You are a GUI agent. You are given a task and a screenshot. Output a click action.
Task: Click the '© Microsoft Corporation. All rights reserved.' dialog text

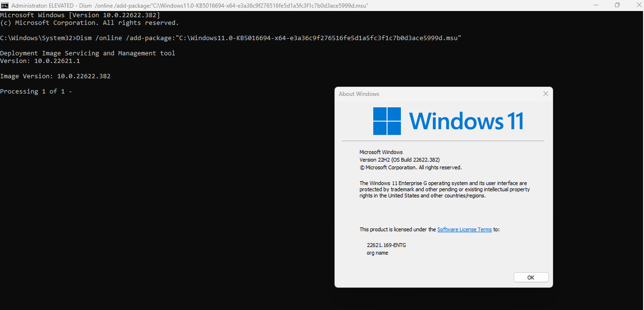point(411,168)
